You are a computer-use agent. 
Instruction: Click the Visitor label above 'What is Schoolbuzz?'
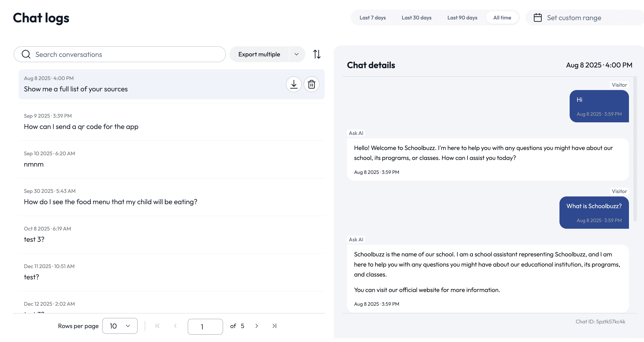[x=619, y=191]
